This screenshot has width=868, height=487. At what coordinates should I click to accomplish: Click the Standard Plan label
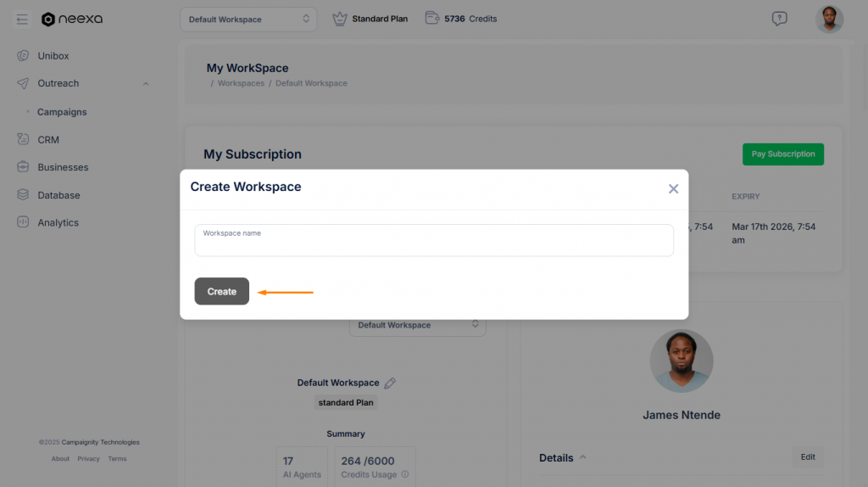380,19
